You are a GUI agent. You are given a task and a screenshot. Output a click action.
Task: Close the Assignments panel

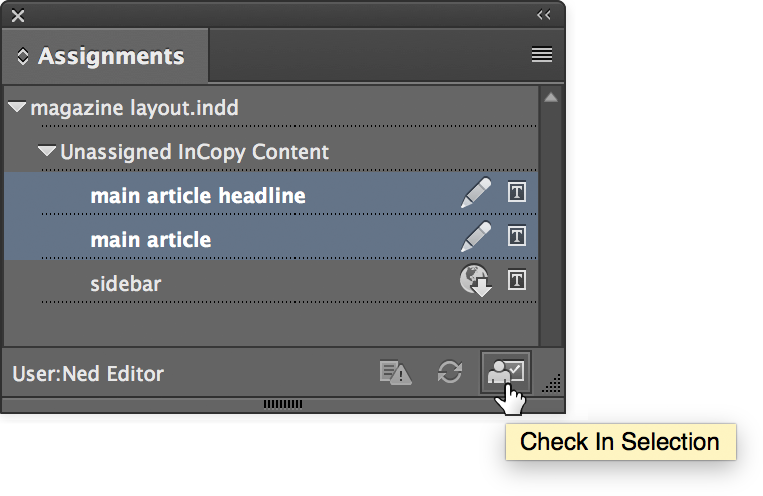(x=18, y=15)
